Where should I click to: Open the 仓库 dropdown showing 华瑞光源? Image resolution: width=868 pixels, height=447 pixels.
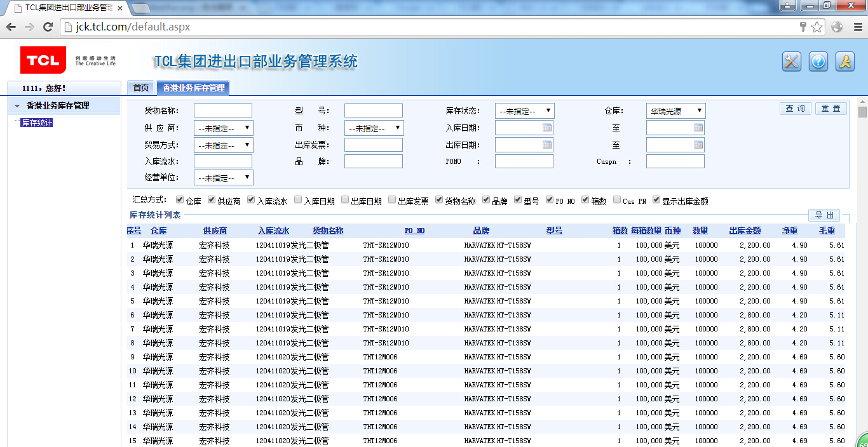[x=676, y=110]
